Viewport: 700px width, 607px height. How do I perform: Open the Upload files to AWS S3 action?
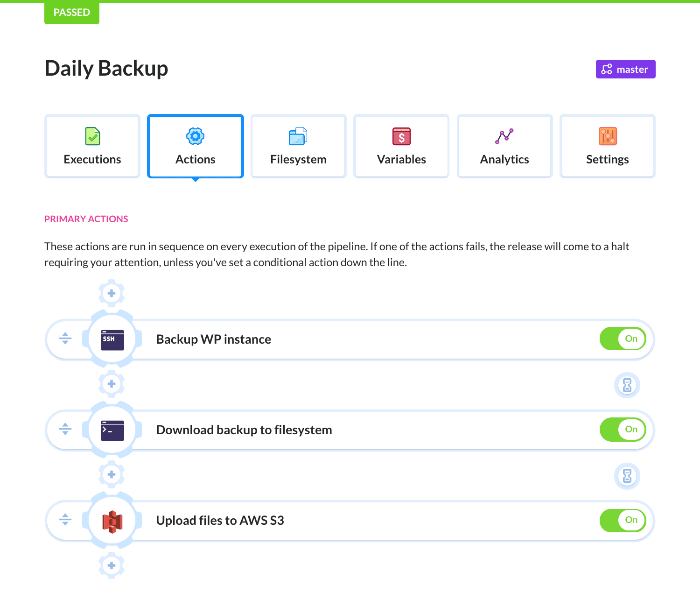[220, 521]
